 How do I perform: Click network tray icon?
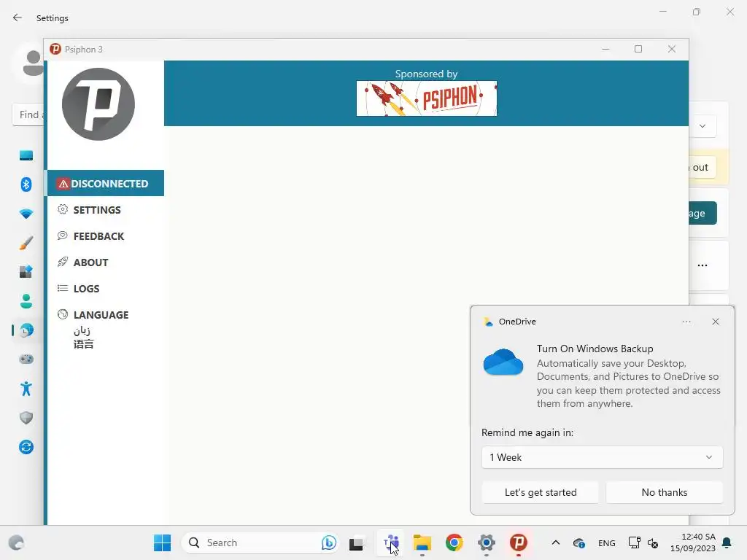pos(634,542)
